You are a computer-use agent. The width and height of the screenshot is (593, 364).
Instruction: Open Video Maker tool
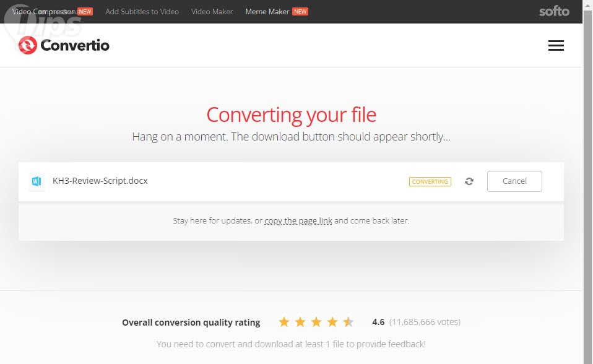coord(212,11)
